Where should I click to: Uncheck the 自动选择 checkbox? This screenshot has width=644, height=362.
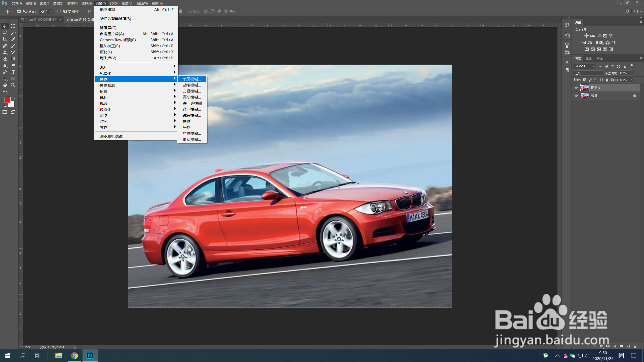point(19,11)
